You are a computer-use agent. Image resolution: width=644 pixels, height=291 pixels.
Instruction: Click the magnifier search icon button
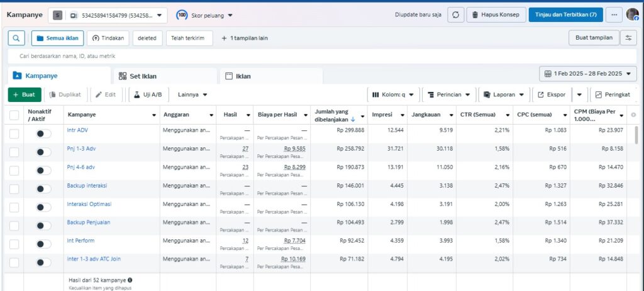16,38
